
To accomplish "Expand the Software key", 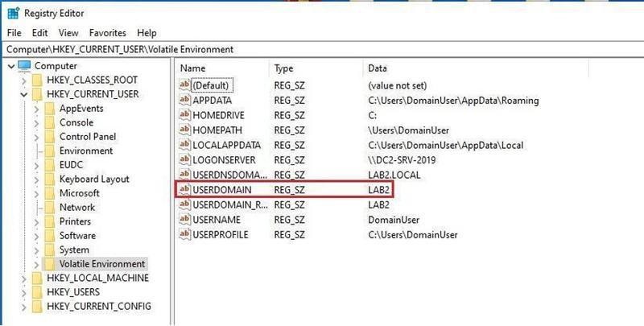I will (x=36, y=236).
